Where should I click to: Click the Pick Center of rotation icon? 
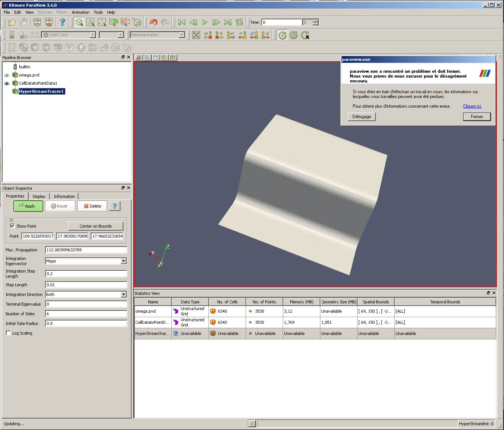point(305,35)
